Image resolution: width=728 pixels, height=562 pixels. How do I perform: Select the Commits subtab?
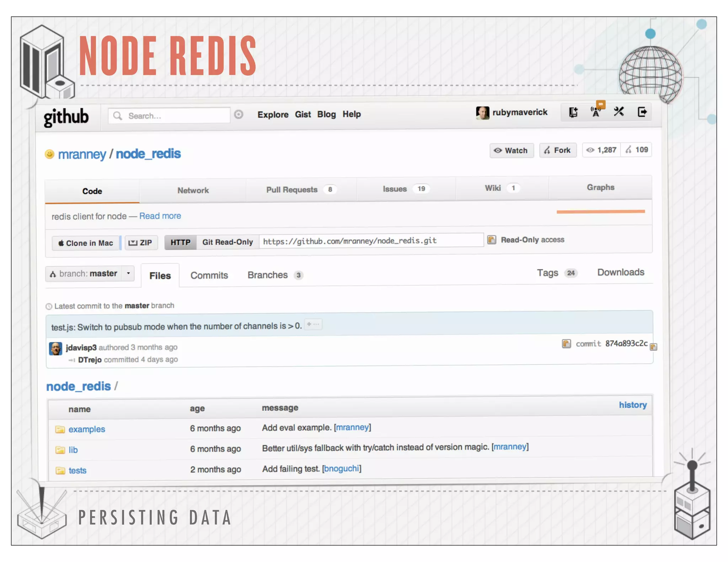(x=209, y=275)
